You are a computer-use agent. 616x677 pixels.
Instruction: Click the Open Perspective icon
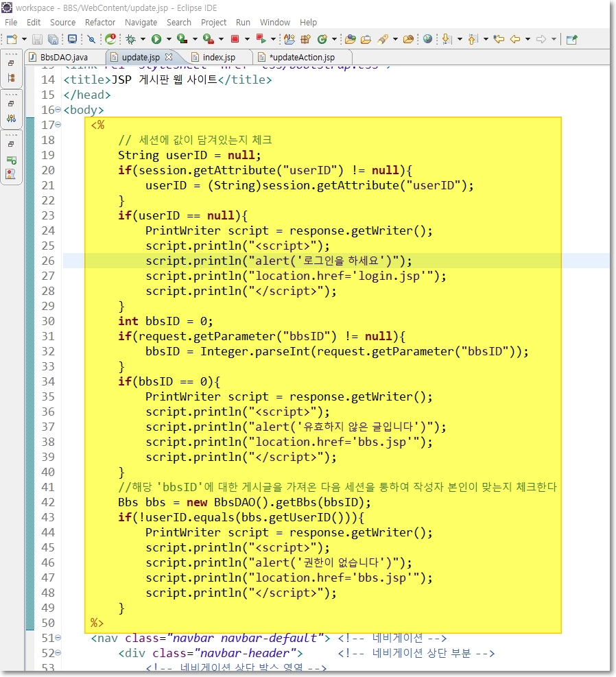point(572,39)
